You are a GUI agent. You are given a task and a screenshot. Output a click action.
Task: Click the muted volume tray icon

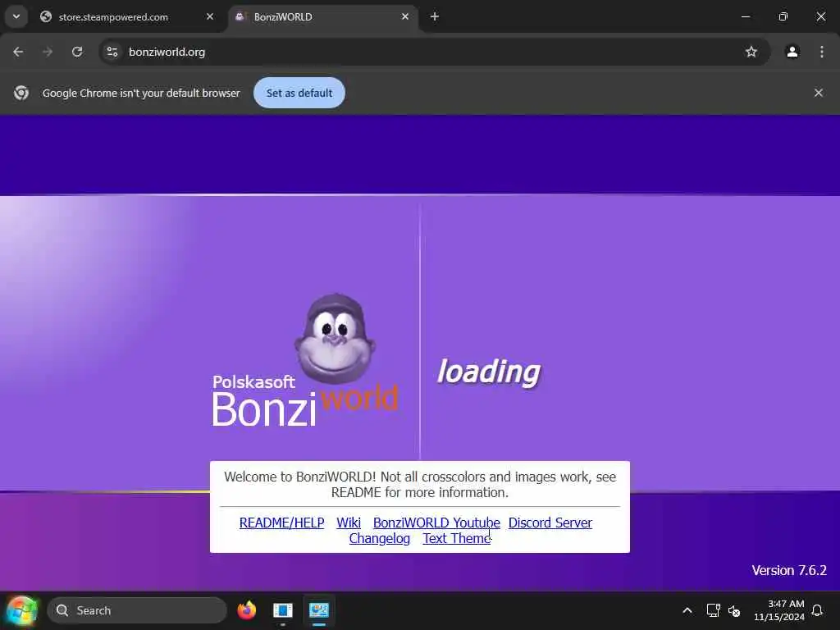734,610
